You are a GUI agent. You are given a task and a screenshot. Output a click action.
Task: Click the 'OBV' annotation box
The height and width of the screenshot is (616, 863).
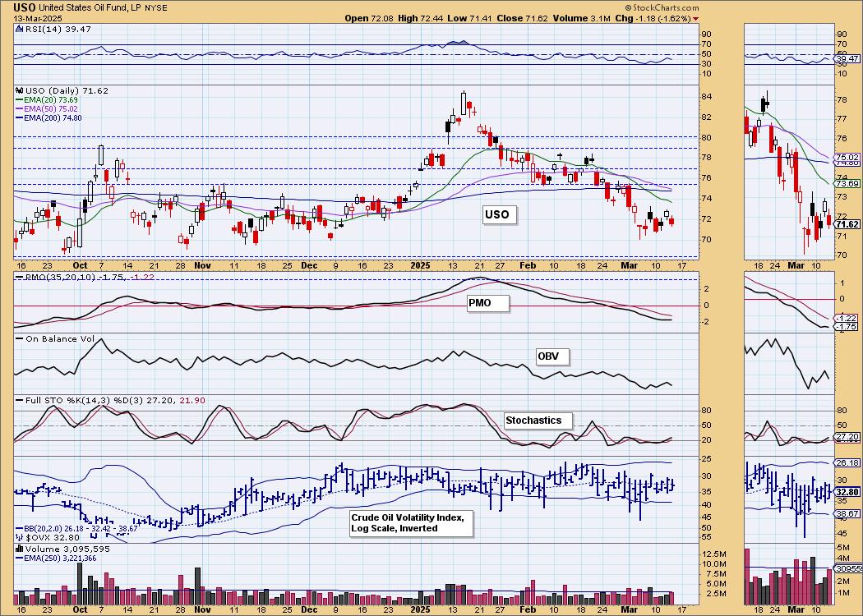pyautogui.click(x=552, y=356)
